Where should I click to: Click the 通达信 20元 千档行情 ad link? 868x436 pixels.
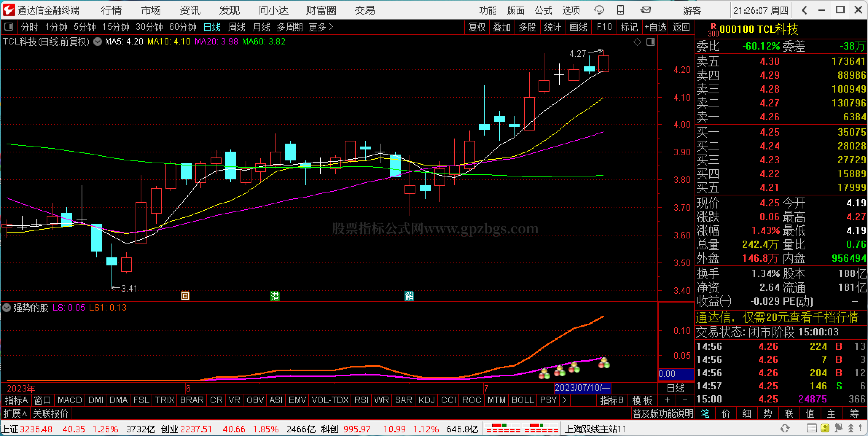pos(777,317)
